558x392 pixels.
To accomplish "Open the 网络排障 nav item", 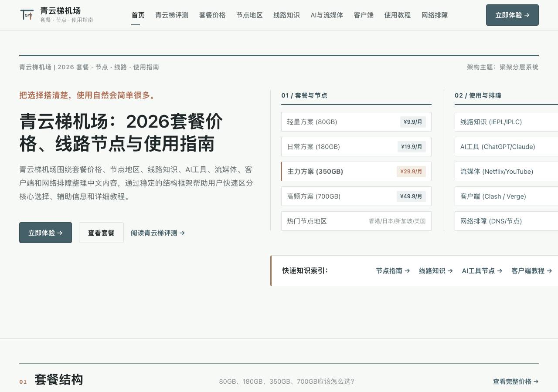I will click(435, 15).
